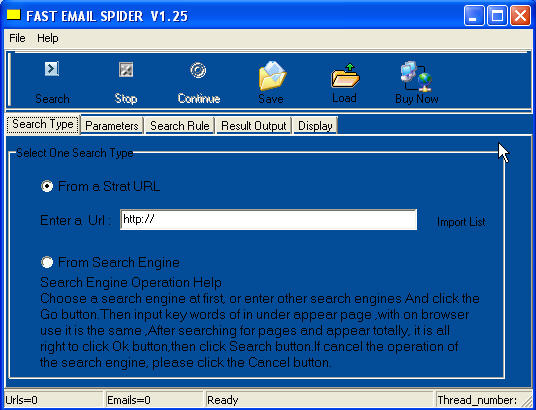Minimize the Fast Email Spider window
The height and width of the screenshot is (410, 536).
(x=474, y=16)
